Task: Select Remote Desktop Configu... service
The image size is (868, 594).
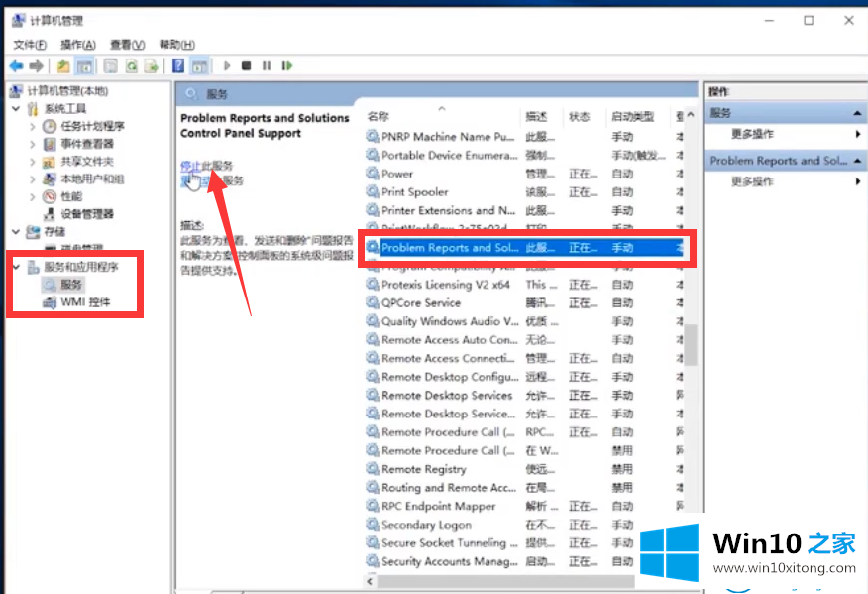Action: click(x=524, y=377)
